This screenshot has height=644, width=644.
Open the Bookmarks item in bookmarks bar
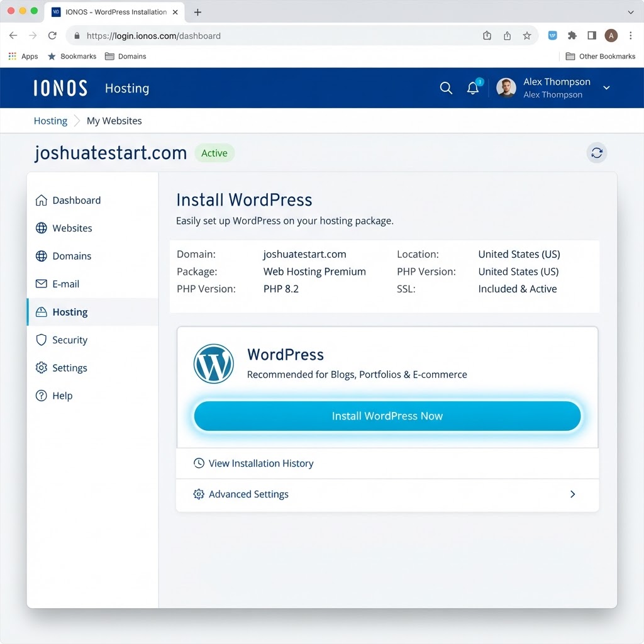72,56
